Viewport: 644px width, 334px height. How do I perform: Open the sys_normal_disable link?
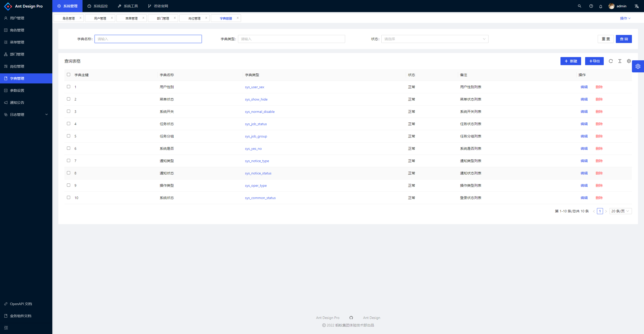pos(260,112)
